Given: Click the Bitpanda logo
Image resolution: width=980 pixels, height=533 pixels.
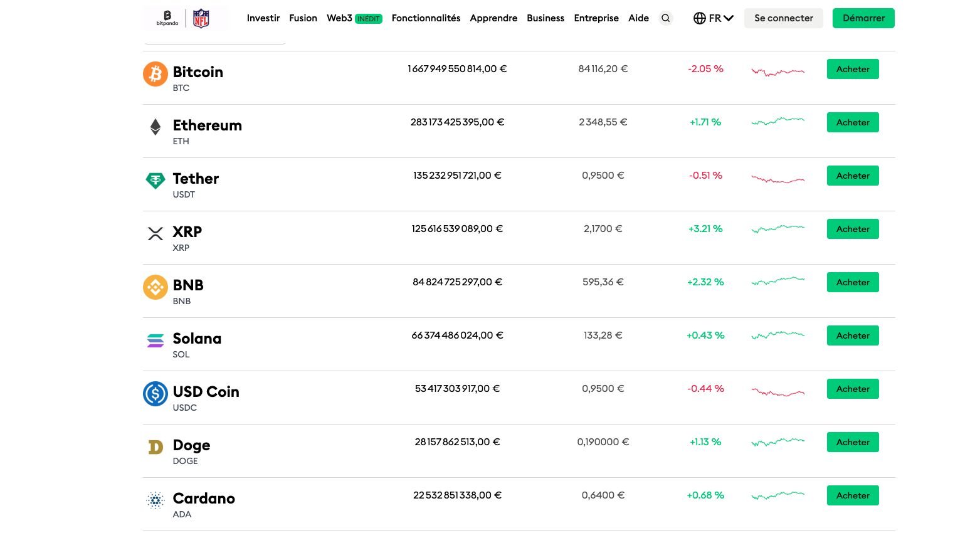Looking at the screenshot, I should point(167,18).
